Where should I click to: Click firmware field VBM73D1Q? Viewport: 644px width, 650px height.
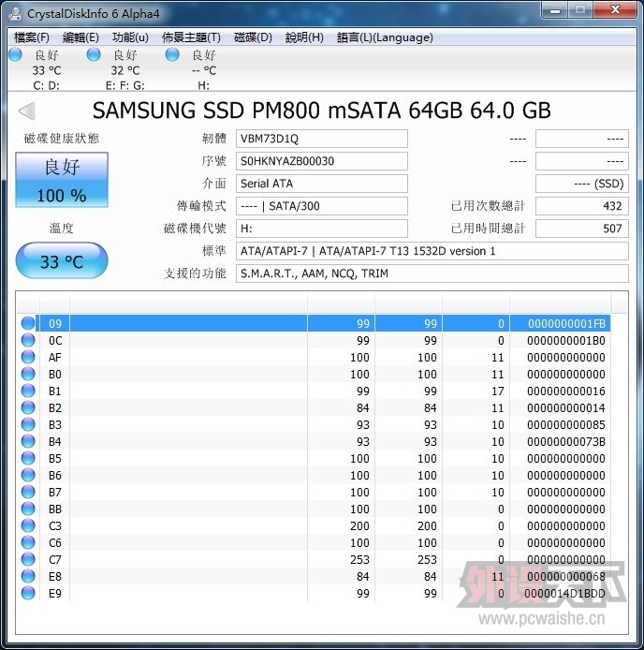[x=322, y=139]
